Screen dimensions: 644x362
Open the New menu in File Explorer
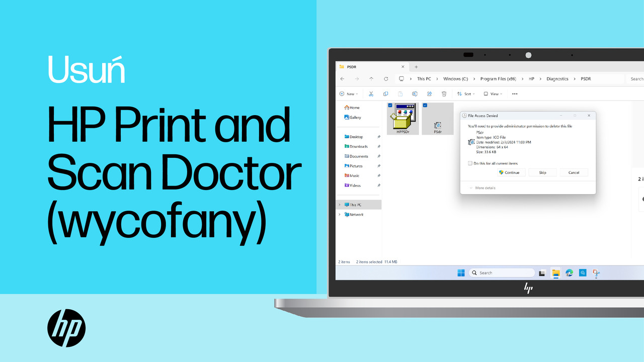click(x=348, y=94)
